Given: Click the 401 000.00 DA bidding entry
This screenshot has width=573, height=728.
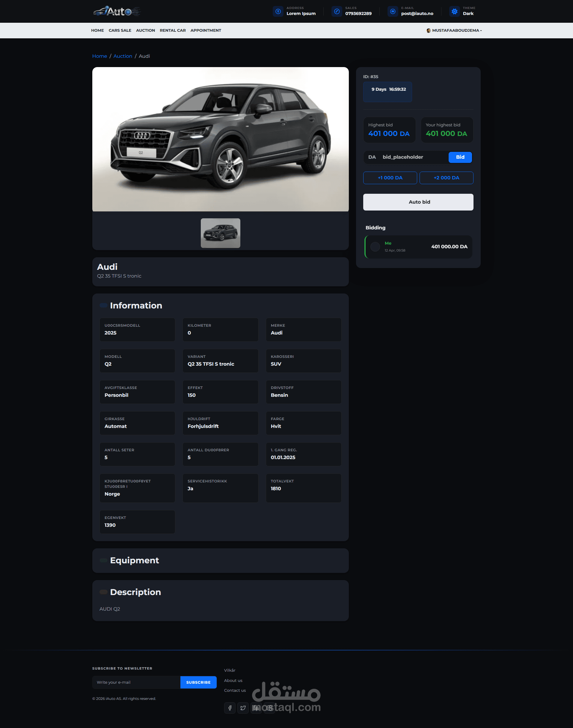Looking at the screenshot, I should [418, 247].
